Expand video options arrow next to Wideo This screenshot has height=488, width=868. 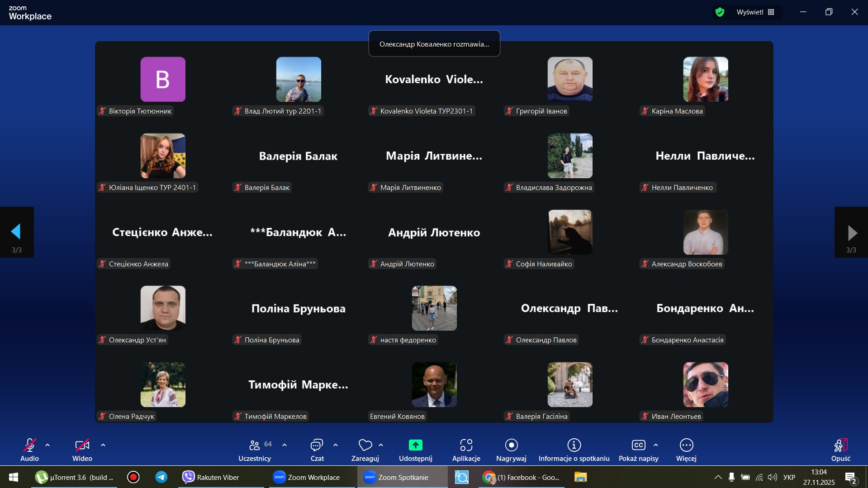coord(103,445)
